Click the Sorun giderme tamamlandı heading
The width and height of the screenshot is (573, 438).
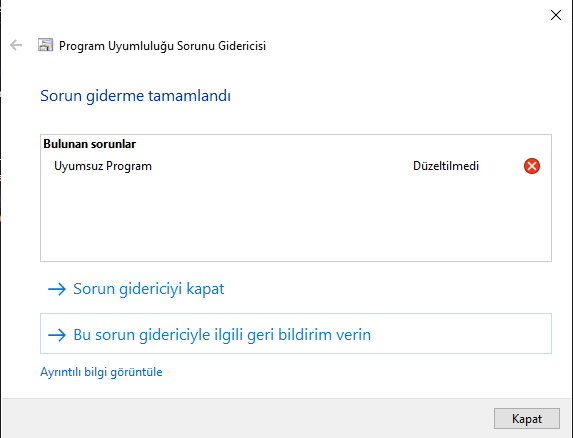pos(135,96)
